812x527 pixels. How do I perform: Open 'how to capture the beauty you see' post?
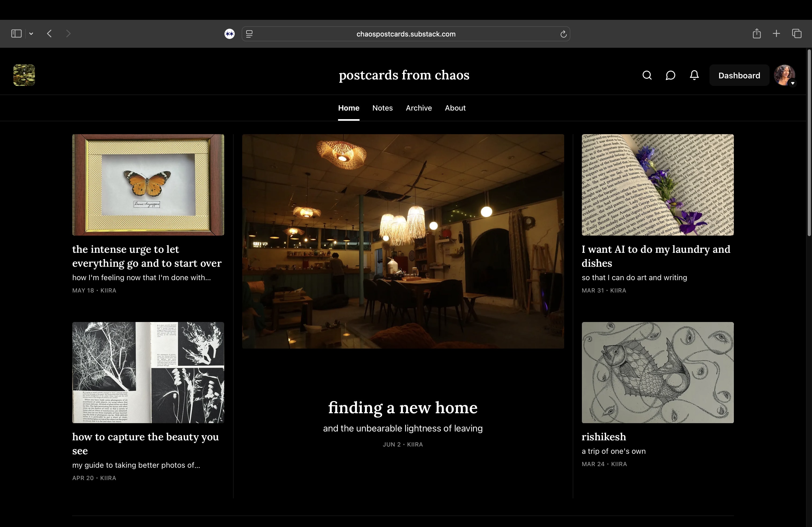click(x=145, y=444)
